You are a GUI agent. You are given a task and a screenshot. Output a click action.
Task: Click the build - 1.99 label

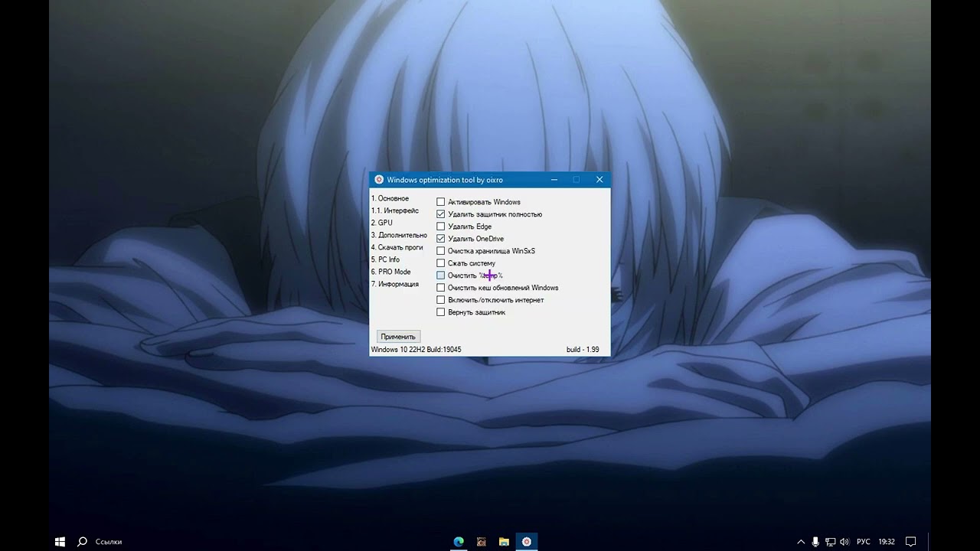click(583, 350)
